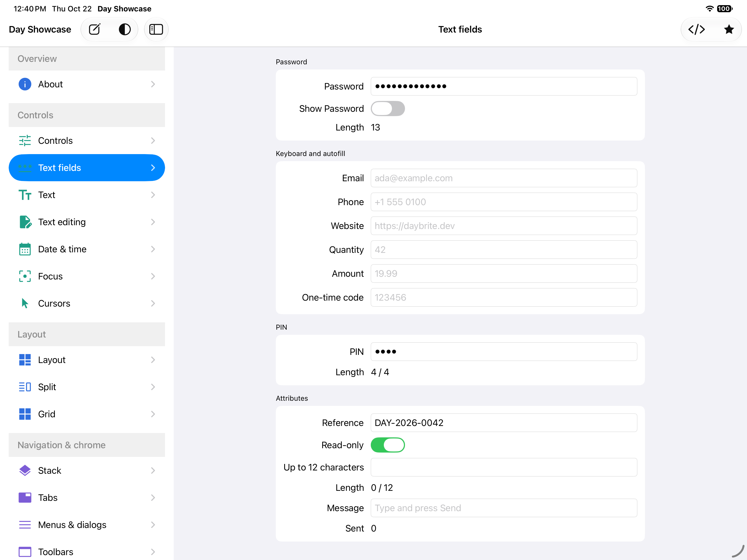Open source code view icon

[696, 29]
